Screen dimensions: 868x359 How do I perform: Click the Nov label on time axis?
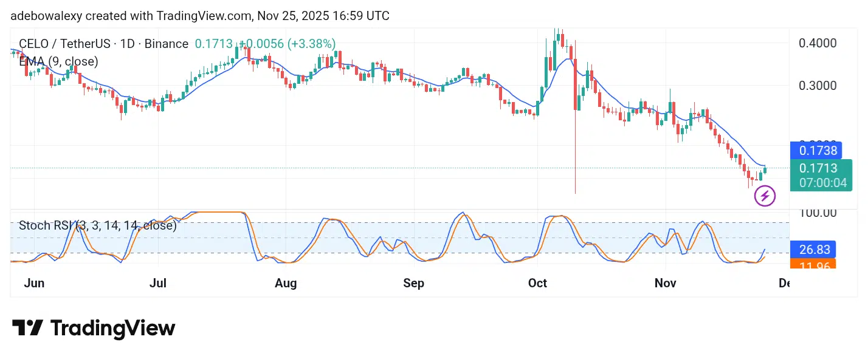(666, 283)
